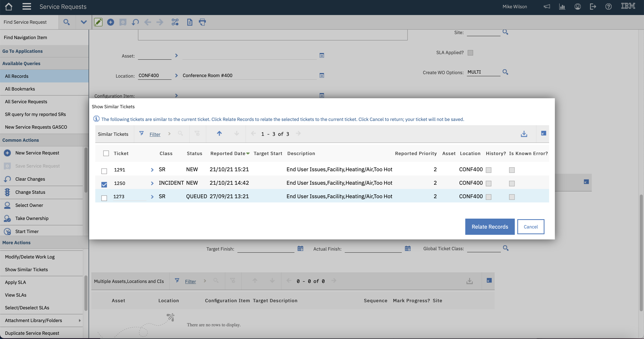Toggle select-all checkbox in Ticket header
Screen dimensions: 644x339
(x=106, y=153)
